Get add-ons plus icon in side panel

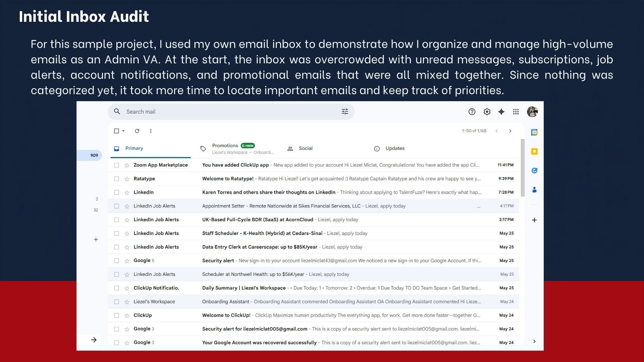coord(535,220)
